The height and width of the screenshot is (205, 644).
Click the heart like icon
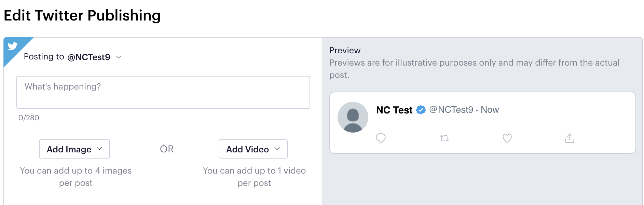(x=507, y=138)
